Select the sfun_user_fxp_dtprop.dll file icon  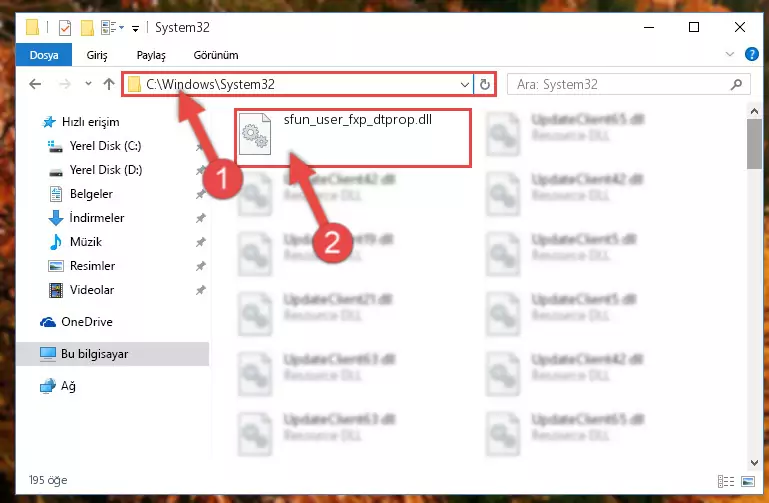[x=255, y=134]
